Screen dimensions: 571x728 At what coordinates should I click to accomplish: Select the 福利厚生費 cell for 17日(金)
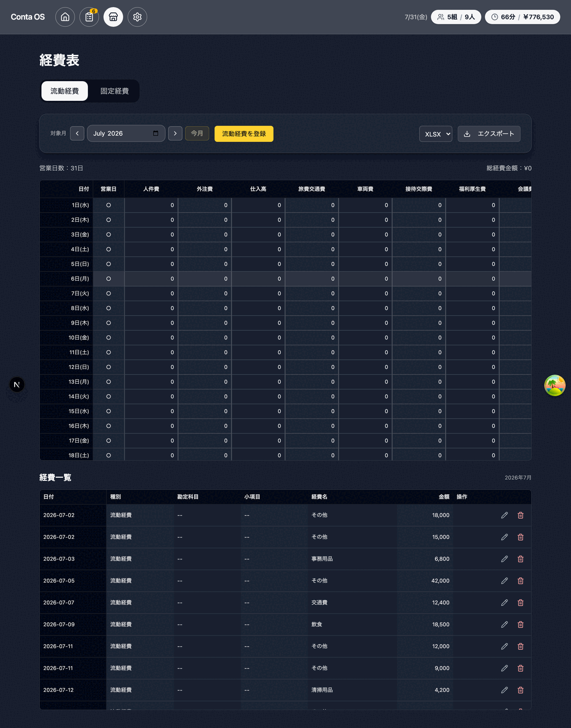coord(472,441)
